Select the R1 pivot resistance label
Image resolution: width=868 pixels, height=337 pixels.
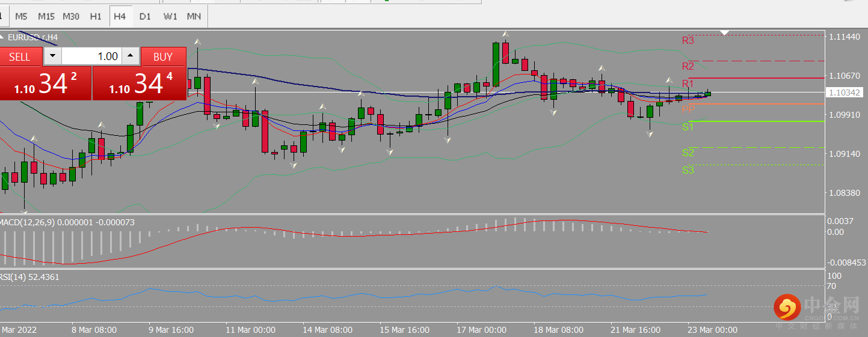click(x=688, y=83)
